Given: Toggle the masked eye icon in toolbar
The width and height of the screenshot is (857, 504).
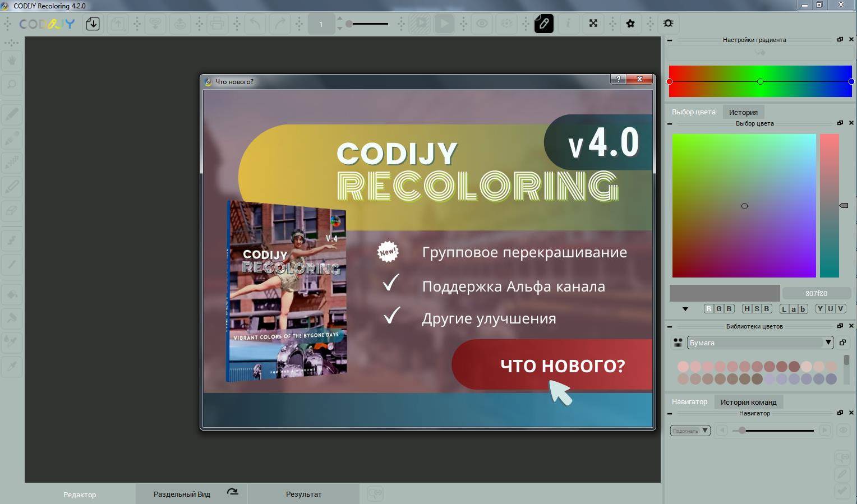Looking at the screenshot, I should click(x=506, y=24).
